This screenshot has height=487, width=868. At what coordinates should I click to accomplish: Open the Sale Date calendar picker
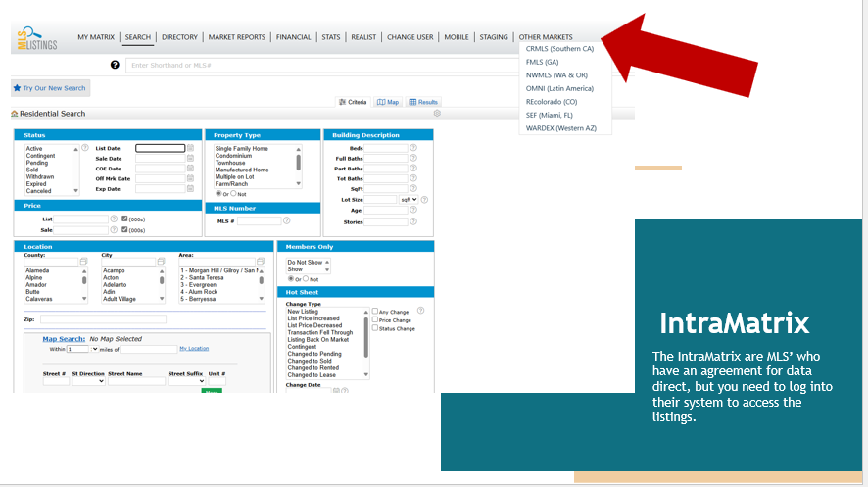pos(190,159)
